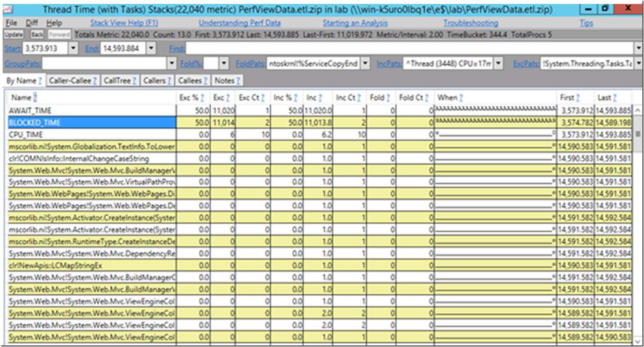Select the System.Web.Mvc.DependencyRe row
644x347 pixels.
(320, 253)
